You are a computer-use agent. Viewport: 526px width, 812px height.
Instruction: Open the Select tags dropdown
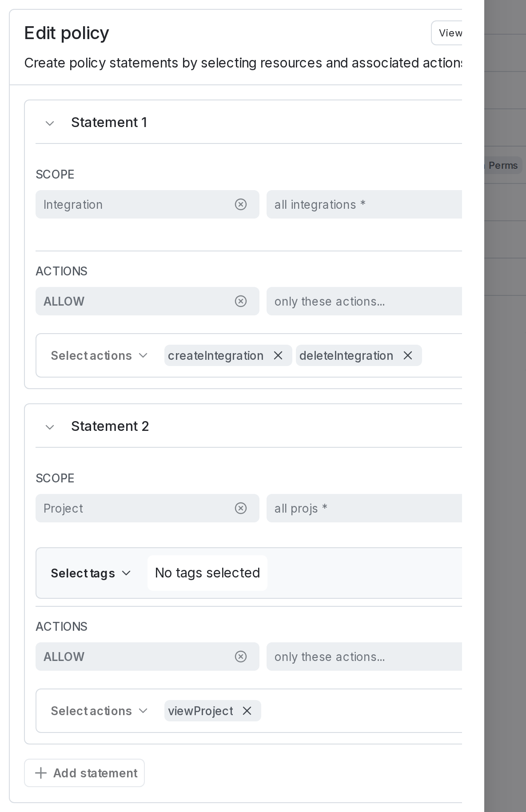(x=91, y=573)
